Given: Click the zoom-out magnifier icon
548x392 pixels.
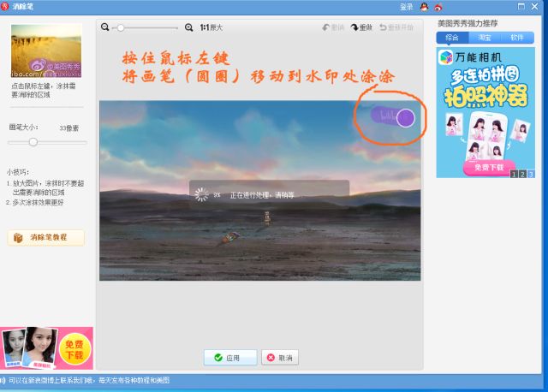Looking at the screenshot, I should click(x=104, y=27).
